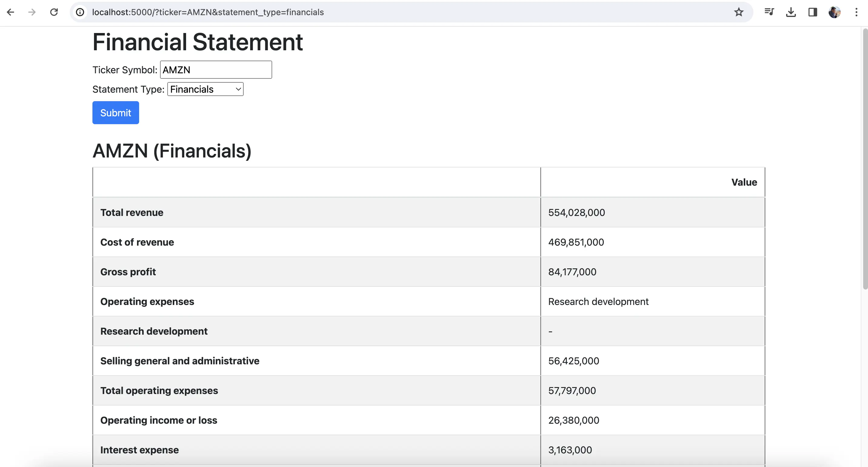
Task: Click the Research development row label
Action: point(154,331)
